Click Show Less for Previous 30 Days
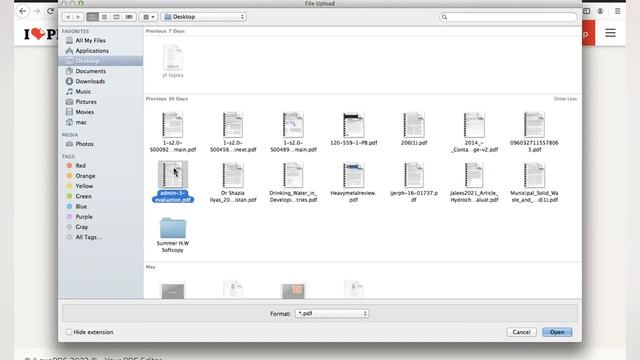The image size is (640, 360). tap(565, 99)
